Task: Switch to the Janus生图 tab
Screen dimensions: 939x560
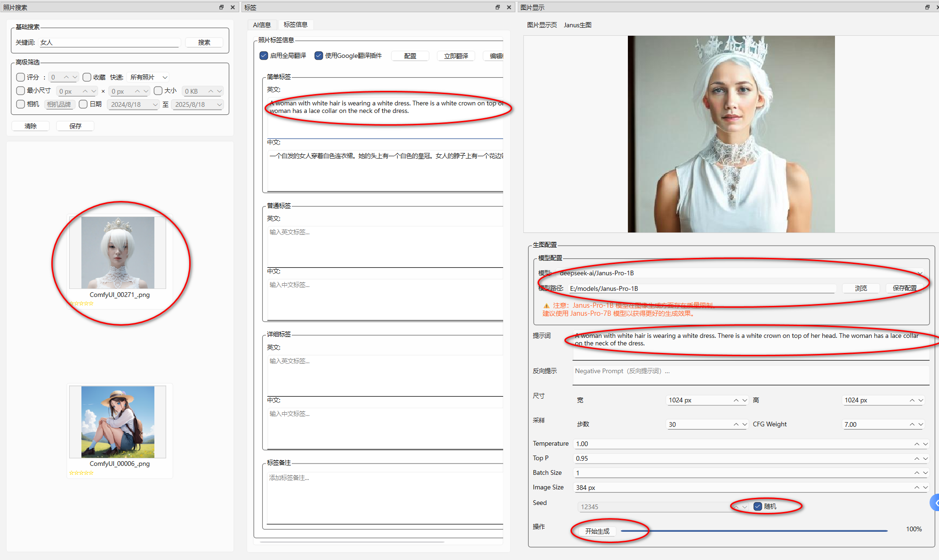Action: [578, 25]
